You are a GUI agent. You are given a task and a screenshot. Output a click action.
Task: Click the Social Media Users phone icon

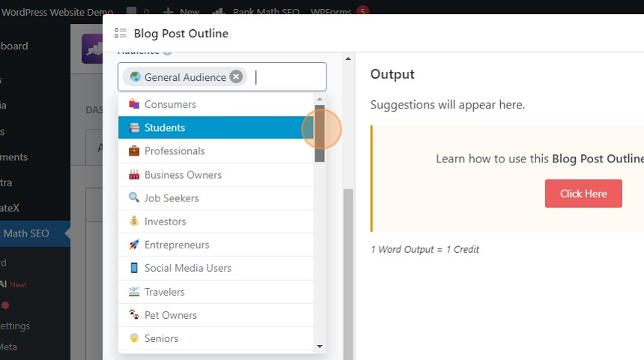134,268
